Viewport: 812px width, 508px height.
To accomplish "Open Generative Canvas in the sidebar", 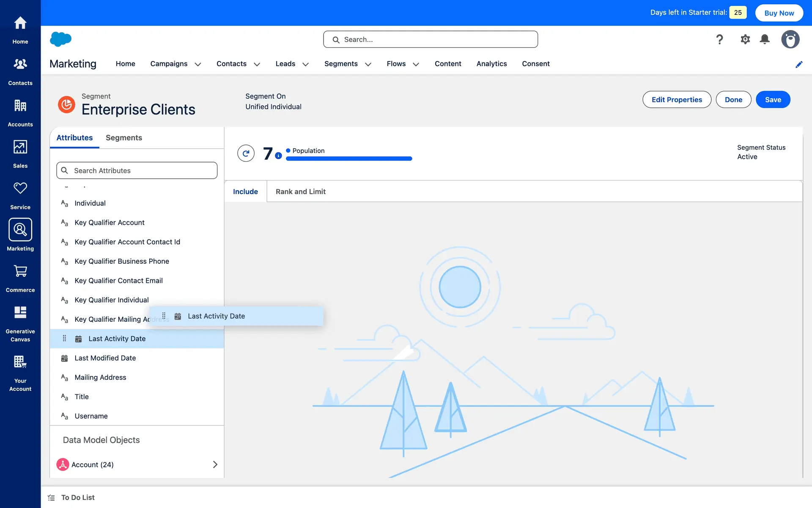I will coord(20,323).
